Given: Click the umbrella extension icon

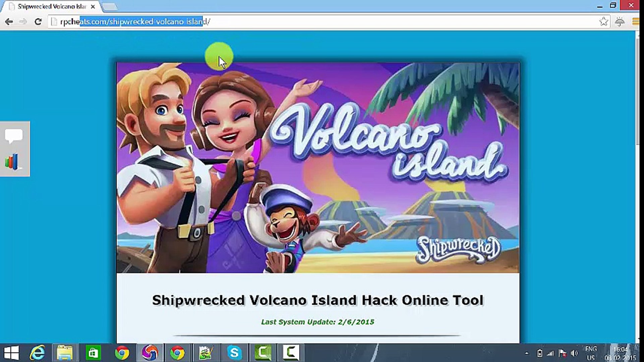Looking at the screenshot, I should click(620, 22).
